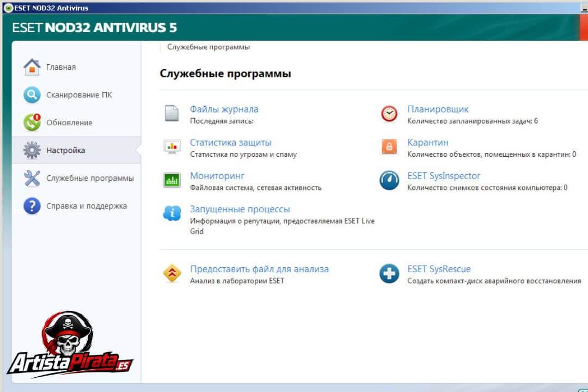
Task: Open the Главная menu item
Action: pos(61,67)
